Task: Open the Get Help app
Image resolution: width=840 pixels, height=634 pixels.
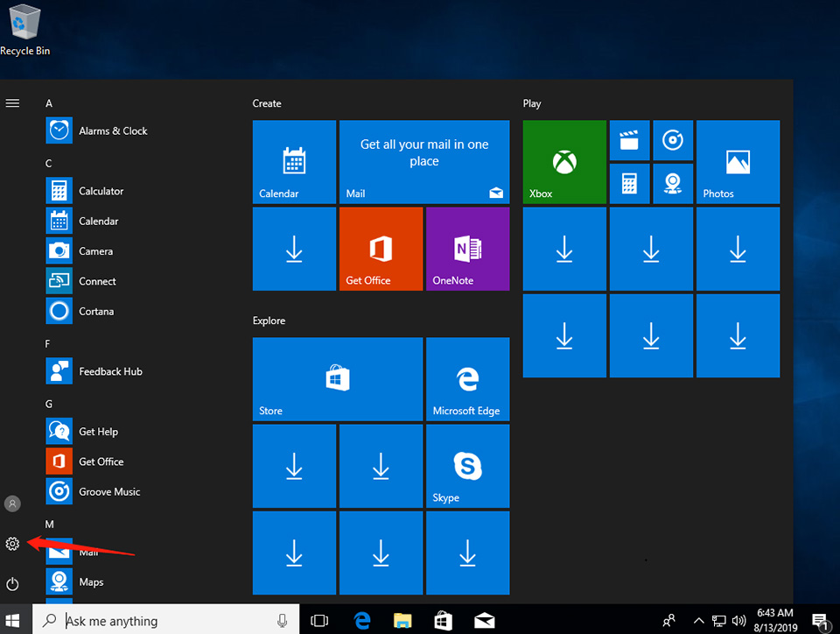Action: click(82, 432)
